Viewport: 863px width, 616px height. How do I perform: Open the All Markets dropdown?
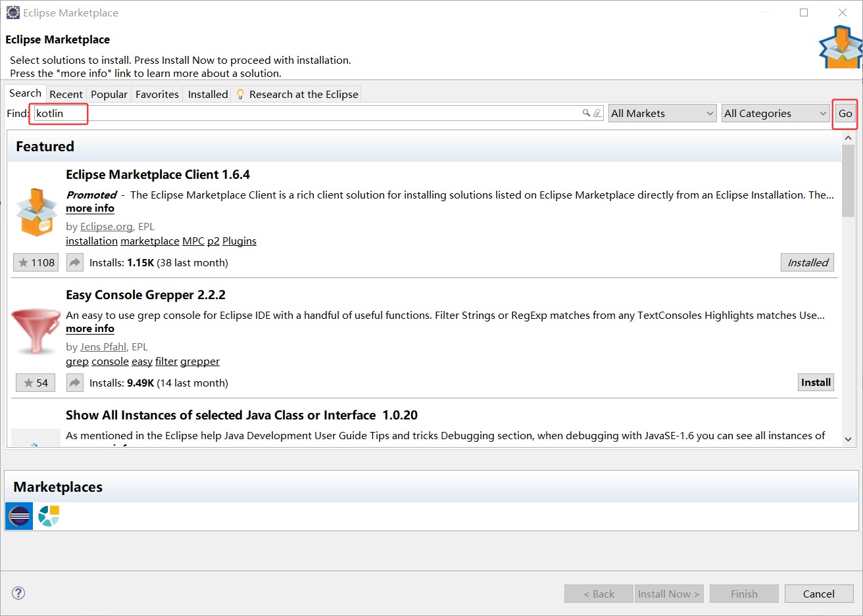click(x=662, y=113)
